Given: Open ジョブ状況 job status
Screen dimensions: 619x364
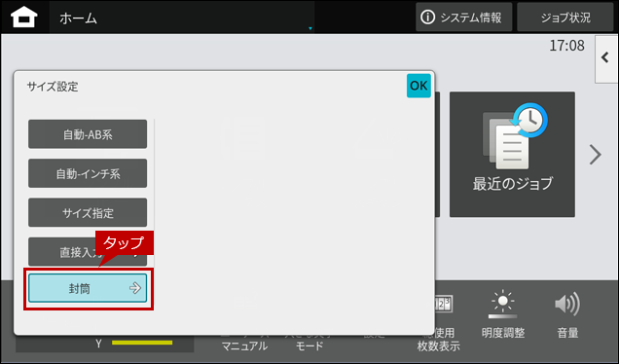Looking at the screenshot, I should [x=564, y=18].
